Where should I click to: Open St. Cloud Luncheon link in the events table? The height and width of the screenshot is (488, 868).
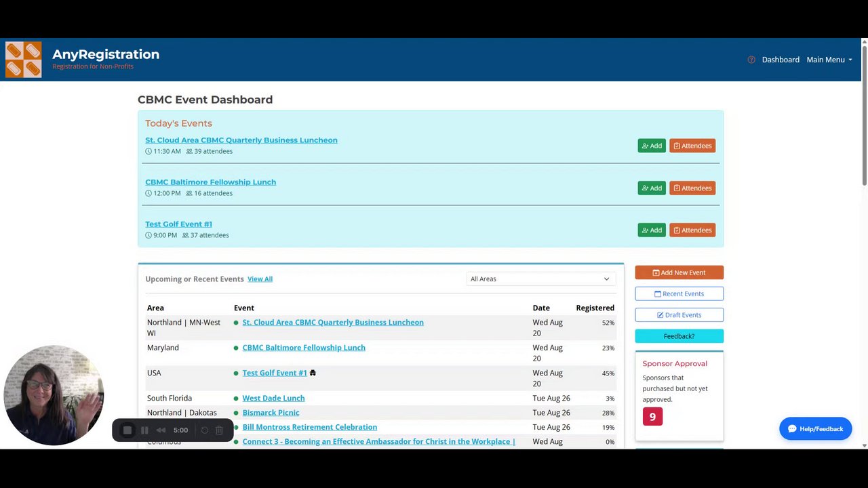pyautogui.click(x=333, y=323)
